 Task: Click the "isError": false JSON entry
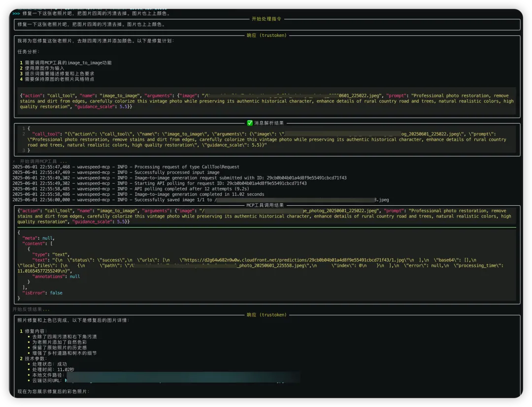coord(42,293)
